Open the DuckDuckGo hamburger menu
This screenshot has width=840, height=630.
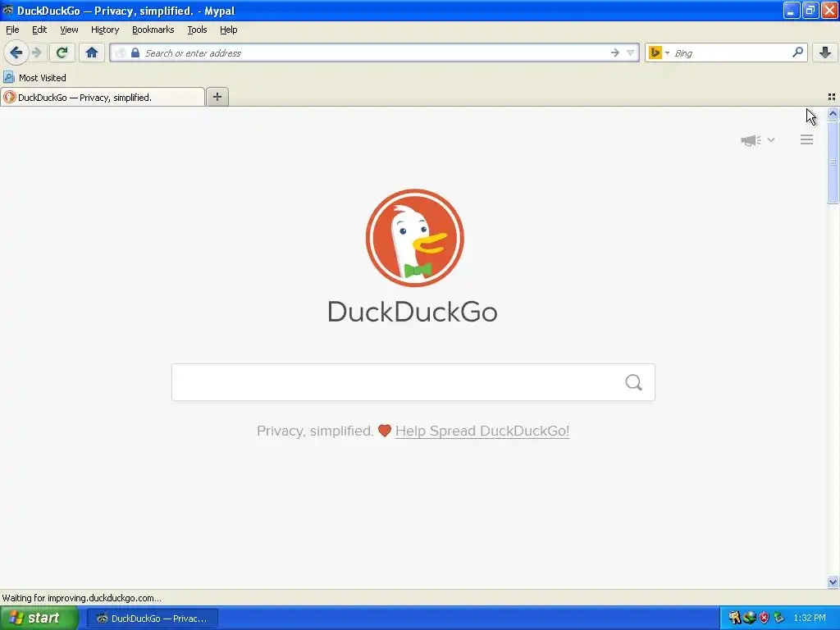807,139
